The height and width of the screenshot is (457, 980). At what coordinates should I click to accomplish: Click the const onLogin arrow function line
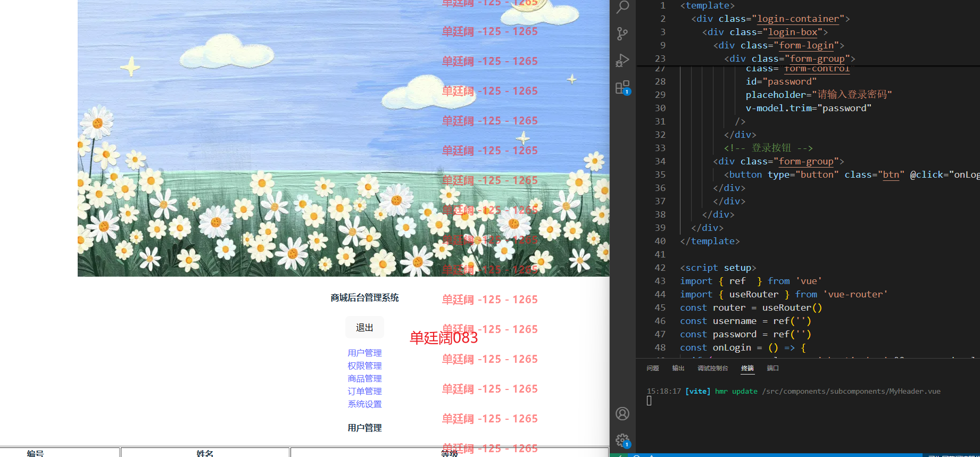coord(743,347)
